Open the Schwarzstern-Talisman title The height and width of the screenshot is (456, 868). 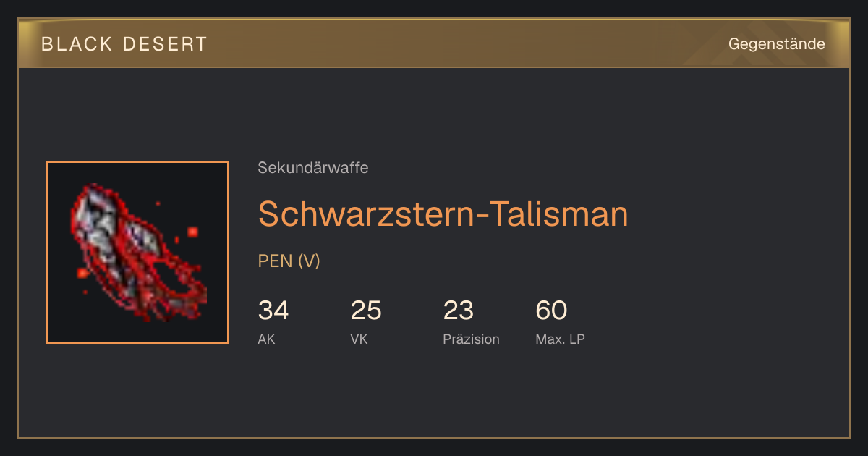coord(443,214)
